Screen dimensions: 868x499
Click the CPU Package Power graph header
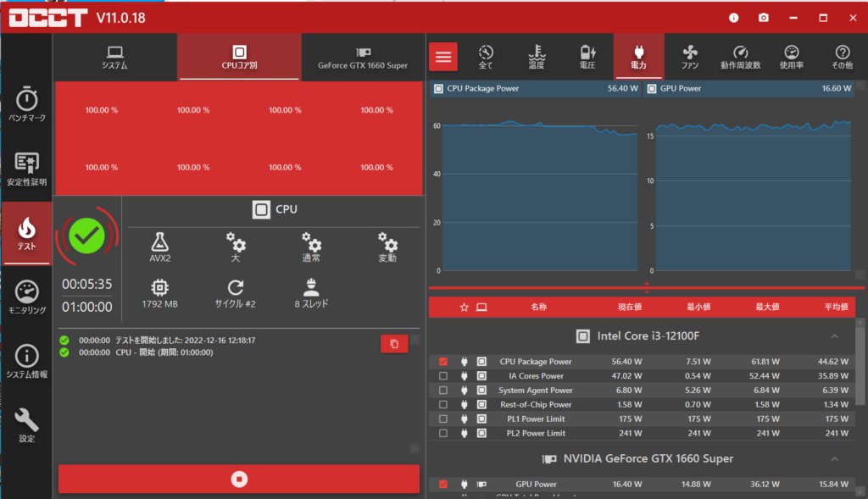536,88
